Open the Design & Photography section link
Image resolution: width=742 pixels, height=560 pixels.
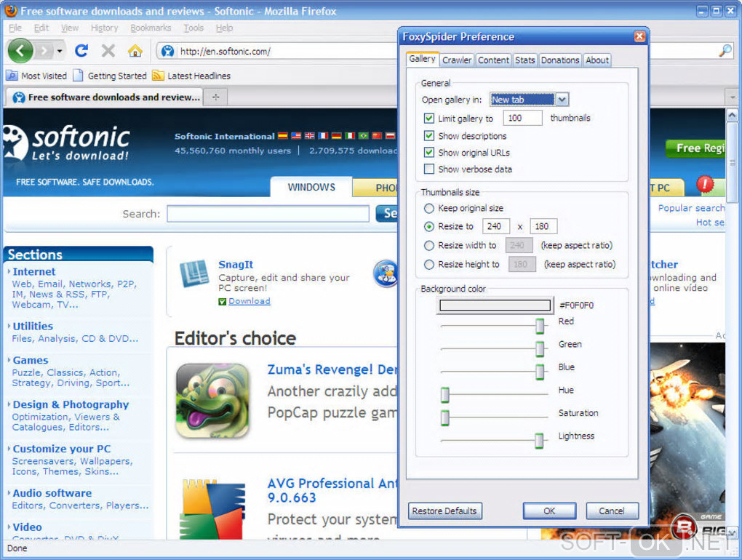click(x=71, y=404)
